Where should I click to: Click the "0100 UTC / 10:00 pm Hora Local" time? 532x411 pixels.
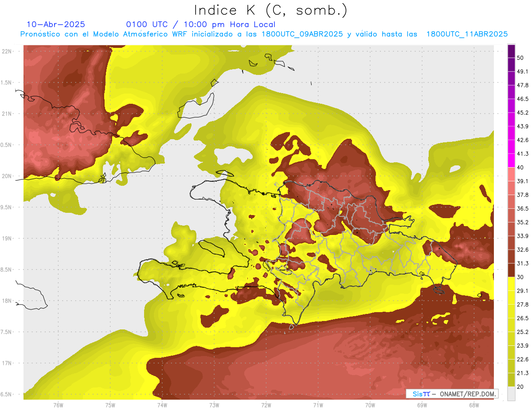point(201,24)
